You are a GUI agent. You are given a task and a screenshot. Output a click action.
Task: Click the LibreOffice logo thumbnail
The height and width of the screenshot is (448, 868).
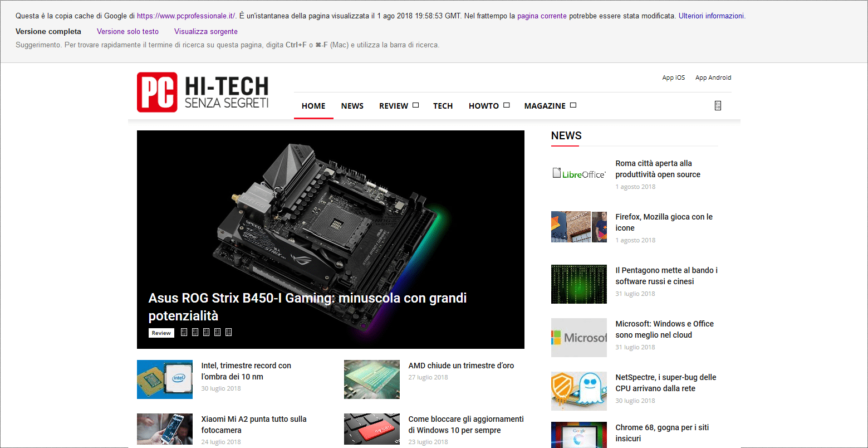pyautogui.click(x=578, y=174)
